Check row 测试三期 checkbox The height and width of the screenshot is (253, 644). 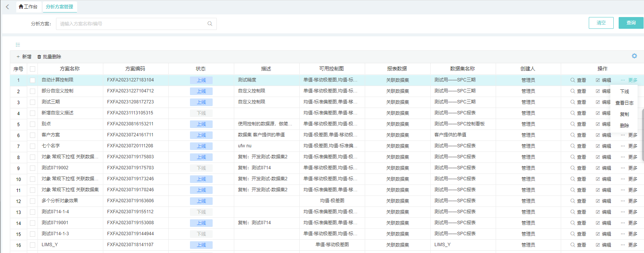pyautogui.click(x=33, y=102)
